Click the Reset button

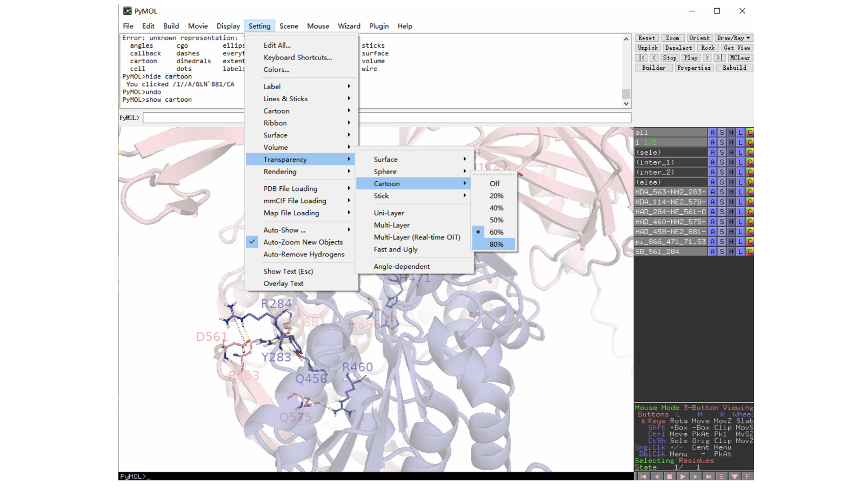(646, 38)
